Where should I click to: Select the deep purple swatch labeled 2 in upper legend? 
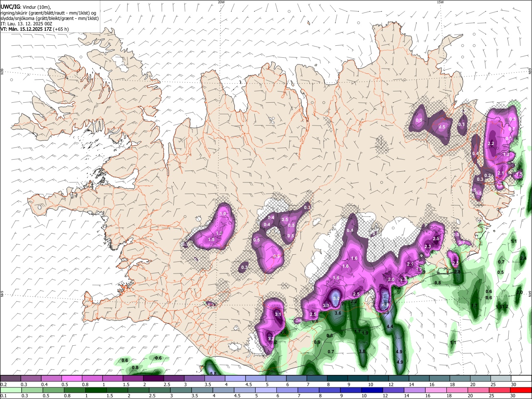[153, 379]
